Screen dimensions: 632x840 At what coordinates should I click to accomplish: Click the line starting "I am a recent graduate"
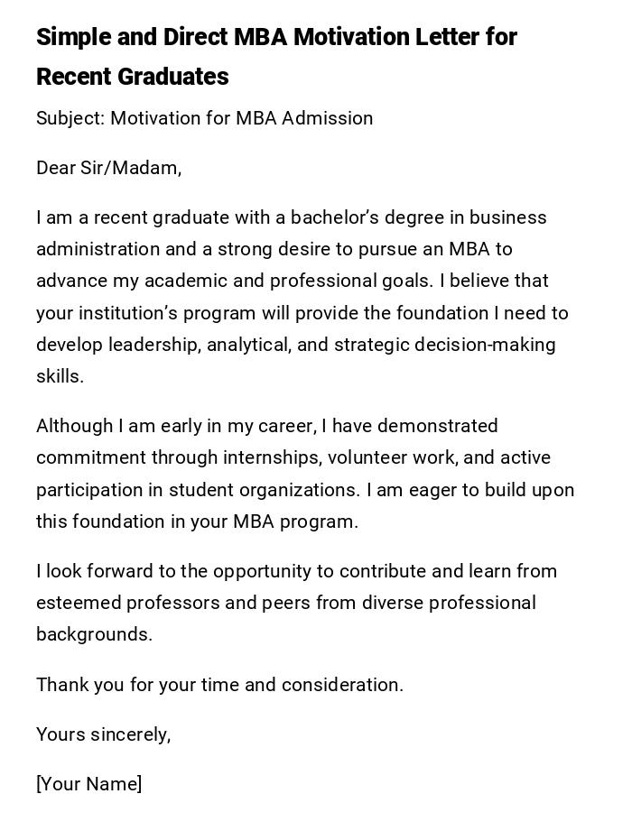pos(291,217)
